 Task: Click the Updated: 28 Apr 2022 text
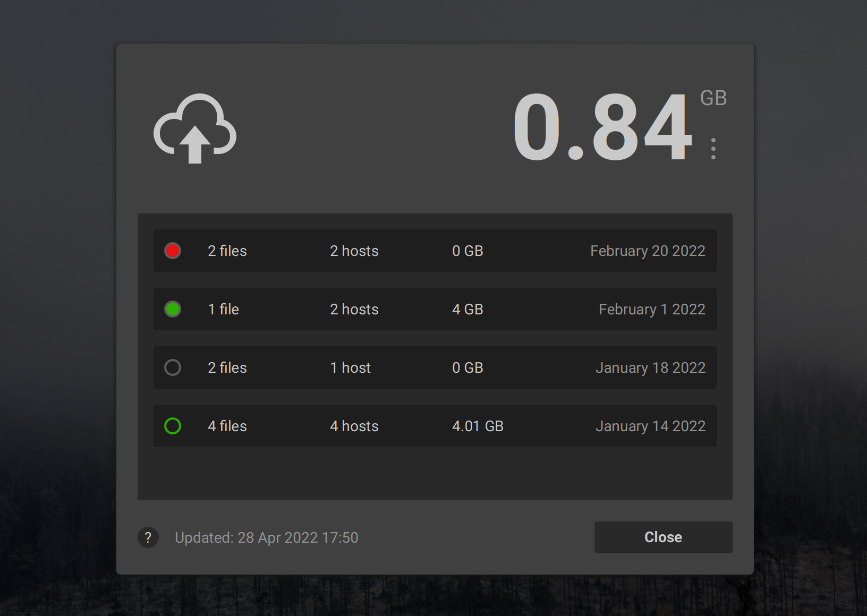[267, 537]
